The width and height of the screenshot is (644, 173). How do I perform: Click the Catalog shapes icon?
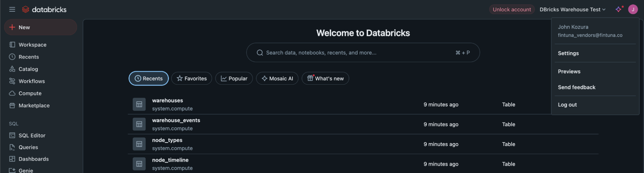point(12,69)
